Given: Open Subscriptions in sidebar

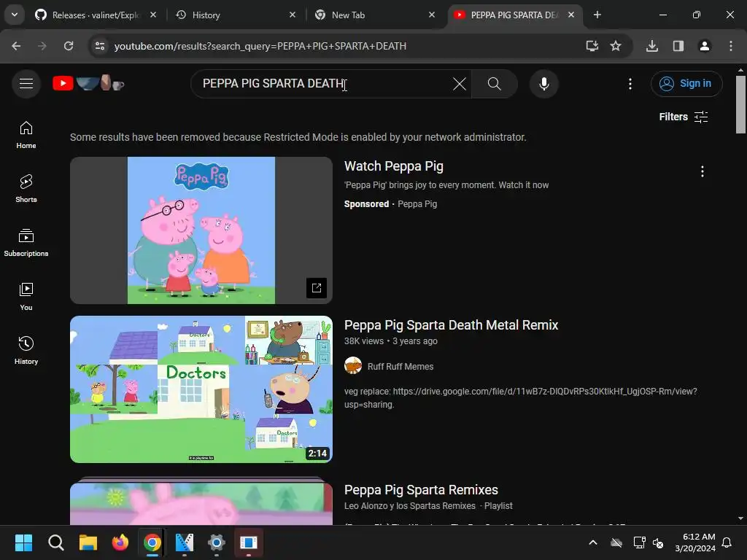Looking at the screenshot, I should (x=26, y=242).
